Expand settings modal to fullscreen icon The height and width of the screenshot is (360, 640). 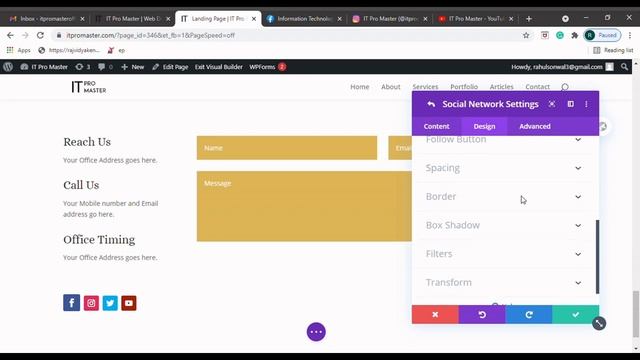[552, 104]
